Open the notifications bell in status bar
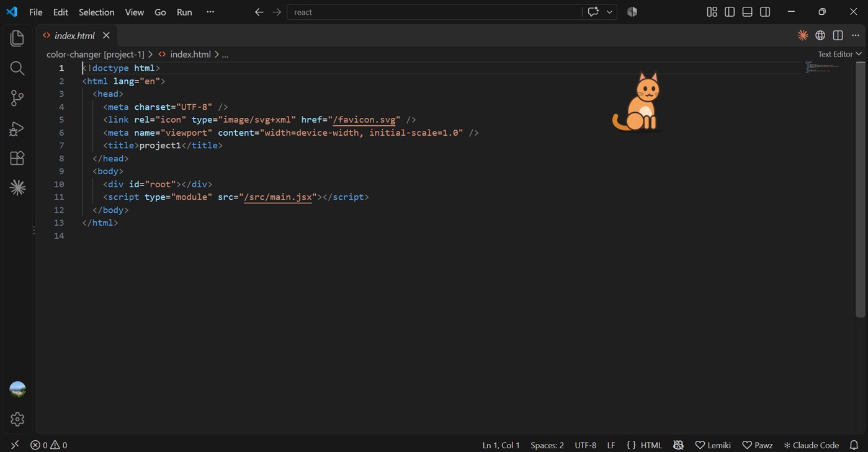This screenshot has height=452, width=868. click(854, 445)
